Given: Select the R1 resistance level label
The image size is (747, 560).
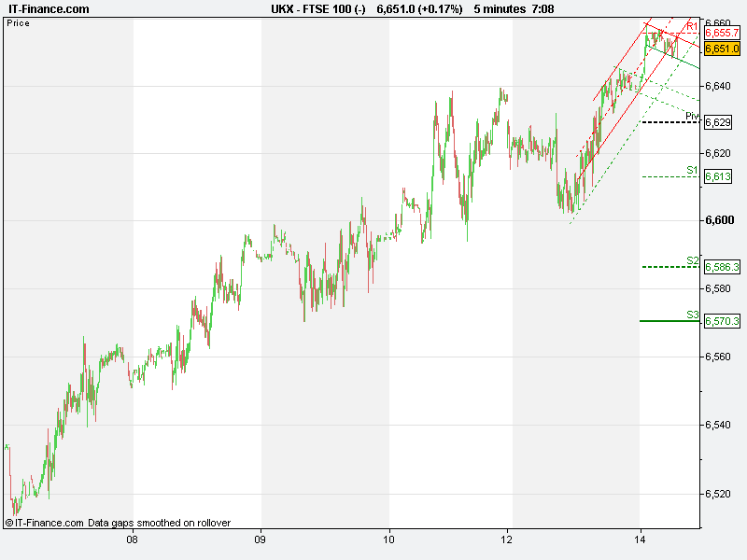Looking at the screenshot, I should pos(692,25).
